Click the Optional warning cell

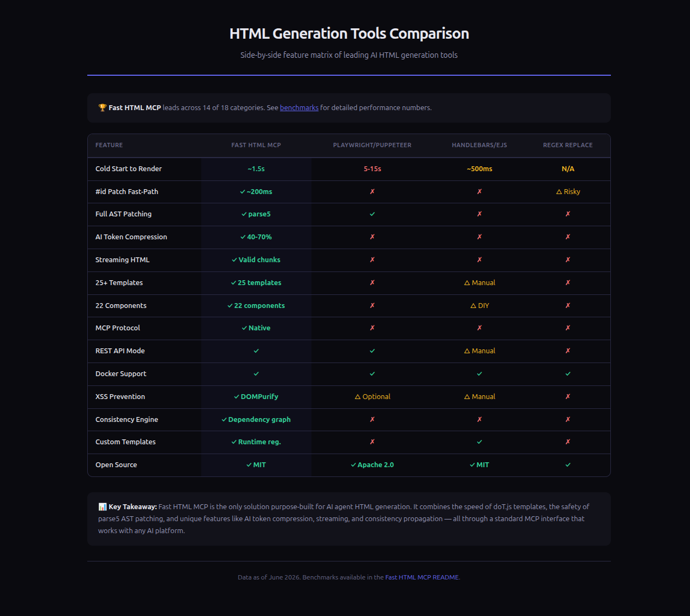pyautogui.click(x=373, y=397)
